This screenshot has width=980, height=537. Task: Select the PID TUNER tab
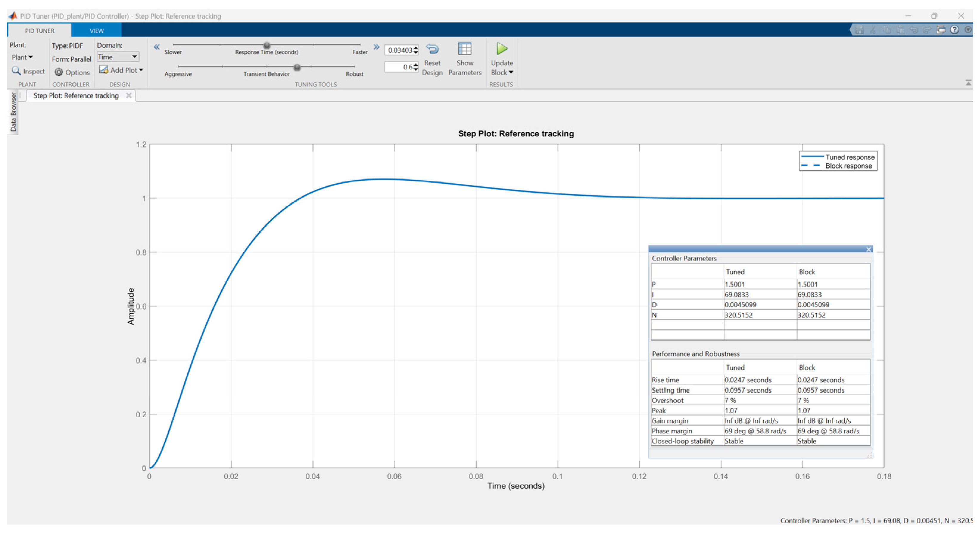click(40, 31)
